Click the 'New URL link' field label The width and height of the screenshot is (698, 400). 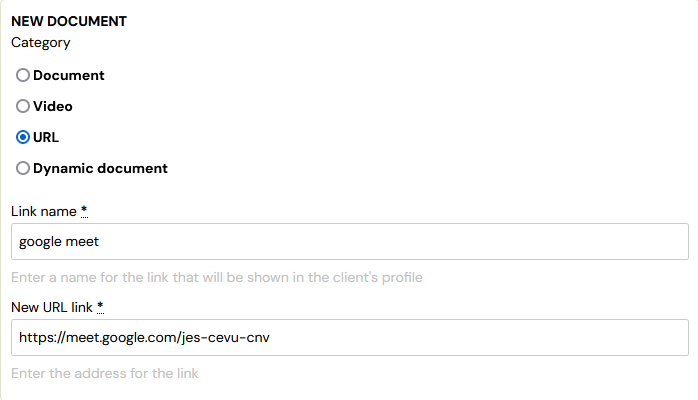pos(52,307)
